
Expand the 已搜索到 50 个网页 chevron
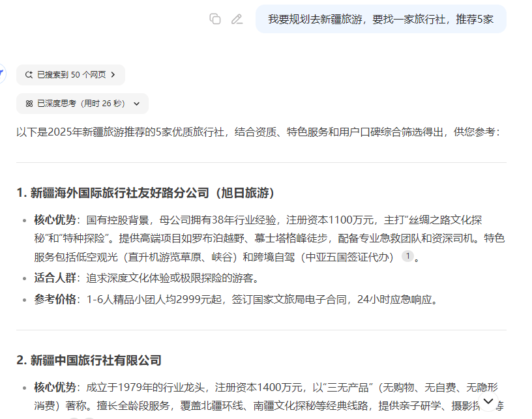[113, 75]
